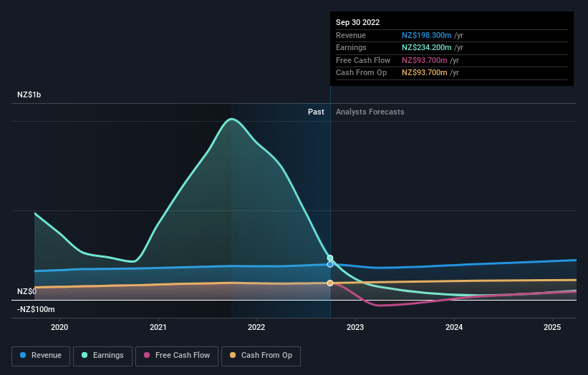Viewport: 588px width, 375px height.
Task: Select the 2021 x-axis label
Action: point(158,327)
